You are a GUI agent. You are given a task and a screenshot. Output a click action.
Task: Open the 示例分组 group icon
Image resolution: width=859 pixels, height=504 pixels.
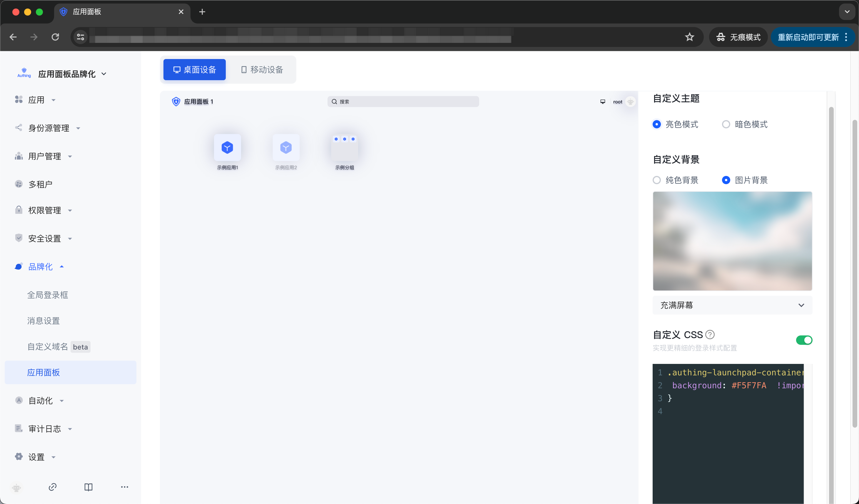click(344, 147)
